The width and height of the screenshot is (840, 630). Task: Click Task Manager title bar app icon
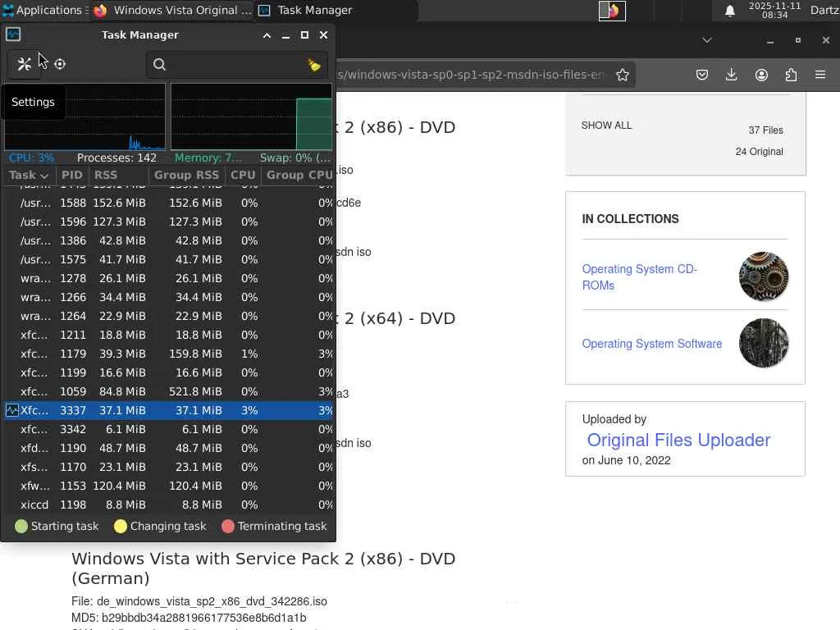13,34
